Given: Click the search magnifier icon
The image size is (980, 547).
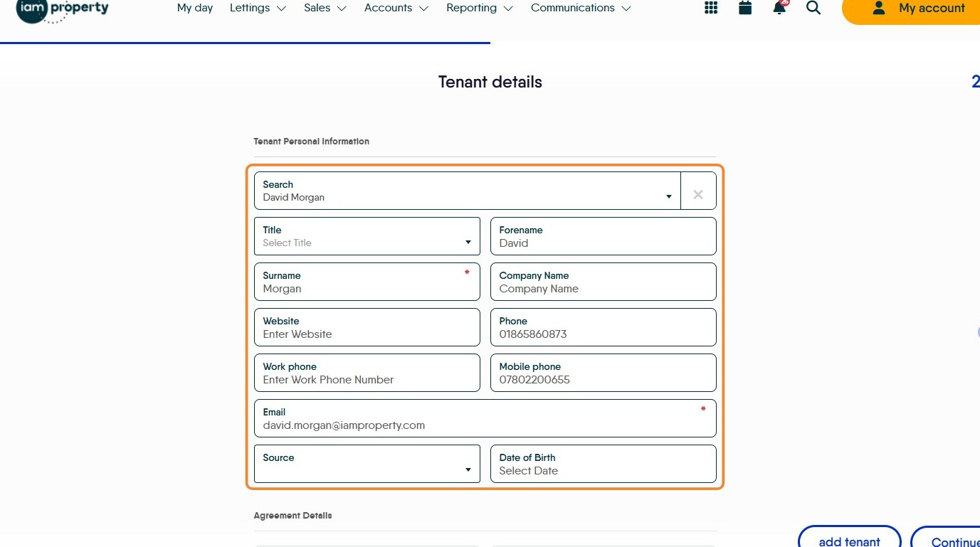Looking at the screenshot, I should (813, 8).
